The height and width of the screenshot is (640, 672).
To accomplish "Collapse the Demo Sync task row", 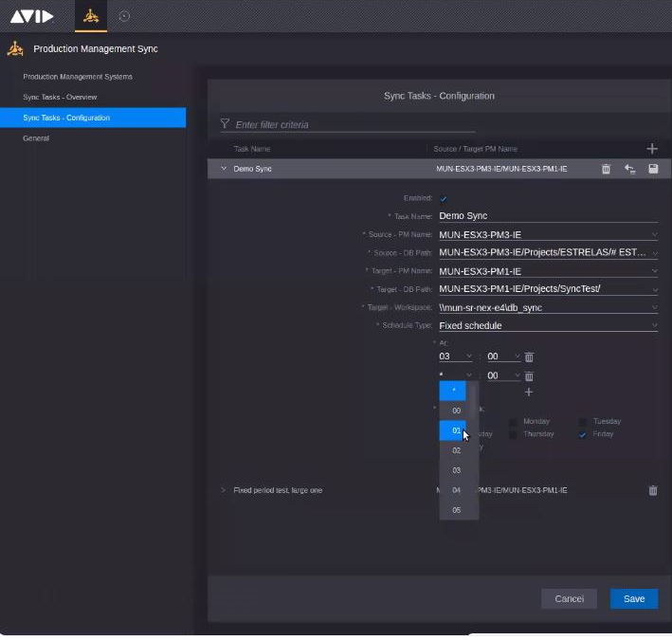I will pos(224,169).
